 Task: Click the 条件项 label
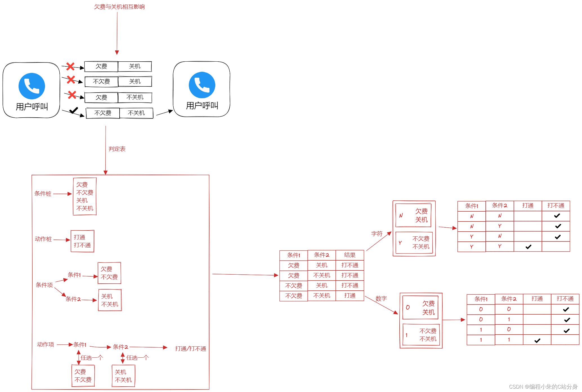point(44,285)
